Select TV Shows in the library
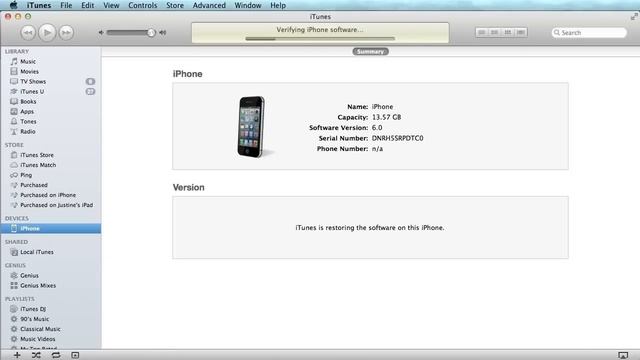The height and width of the screenshot is (360, 640). pyautogui.click(x=33, y=81)
